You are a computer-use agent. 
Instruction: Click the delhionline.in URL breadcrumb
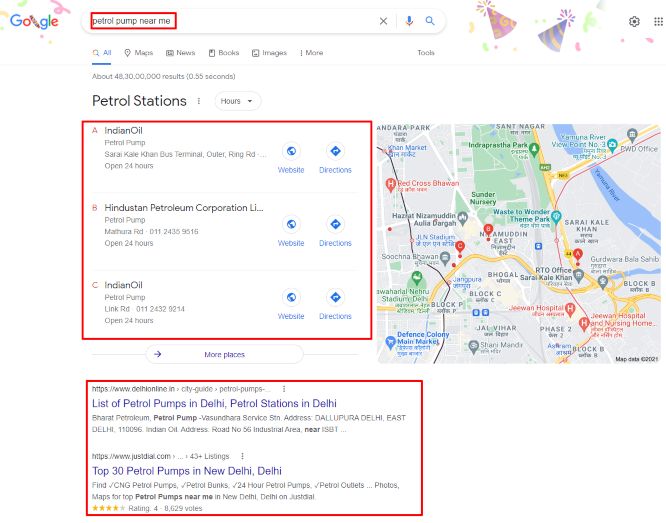(x=181, y=389)
